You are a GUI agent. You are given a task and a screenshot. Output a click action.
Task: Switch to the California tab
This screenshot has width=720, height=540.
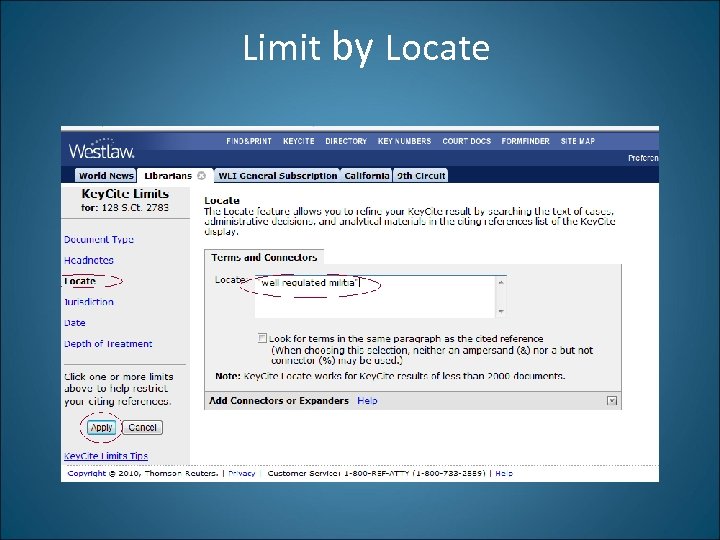tap(366, 175)
